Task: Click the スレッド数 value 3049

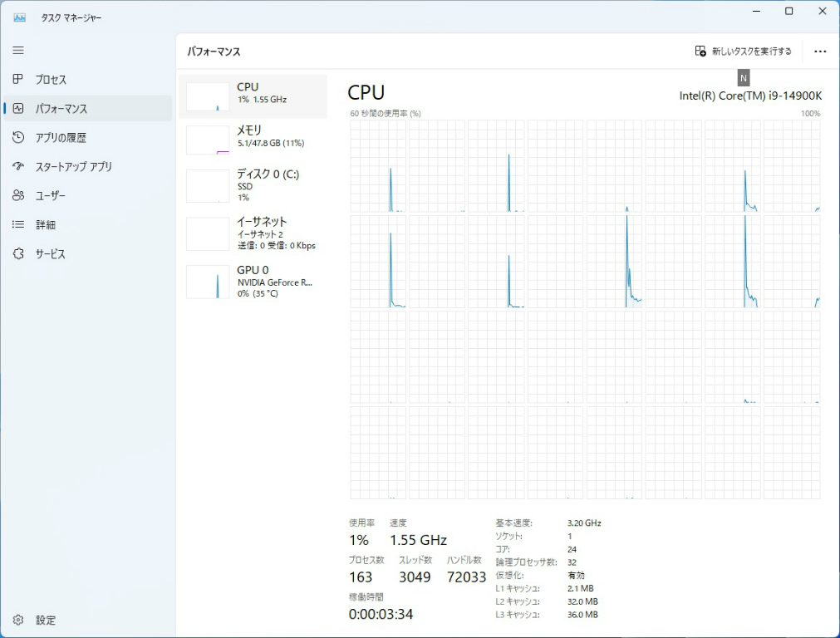Action: pos(415,577)
